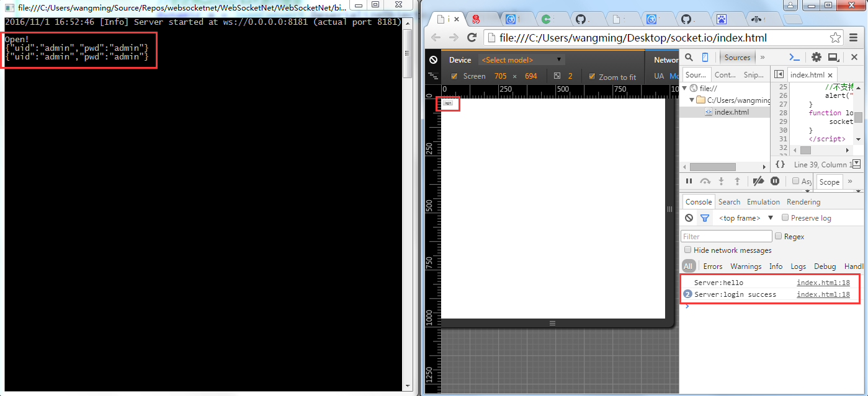Pause script execution in debugger
868x396 pixels.
pyautogui.click(x=689, y=181)
